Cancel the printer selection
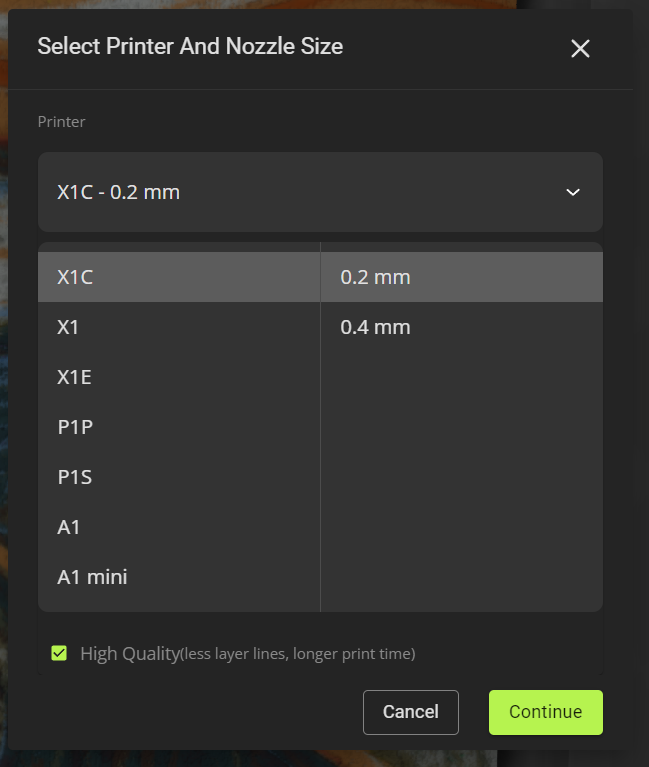Viewport: 649px width, 767px height. coord(411,712)
